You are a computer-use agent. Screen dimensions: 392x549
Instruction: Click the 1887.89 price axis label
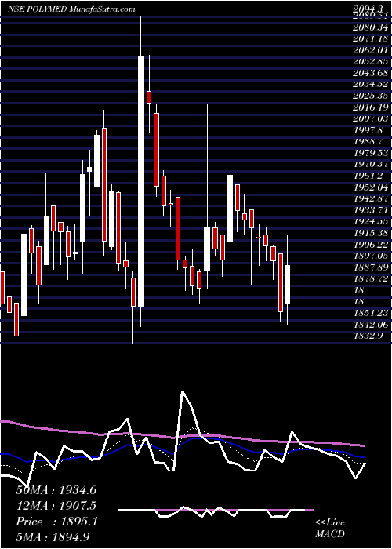(369, 267)
